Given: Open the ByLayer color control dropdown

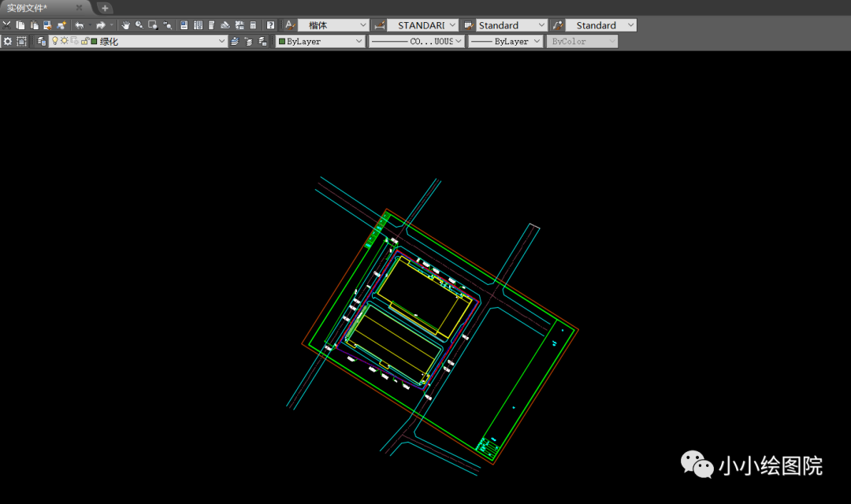Looking at the screenshot, I should (x=320, y=41).
